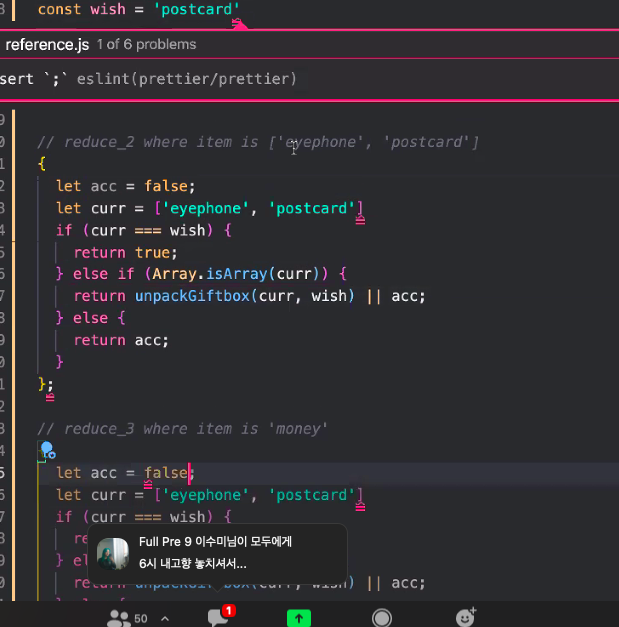Open Zoom chat with one unread message
619x627 pixels.
(x=221, y=616)
